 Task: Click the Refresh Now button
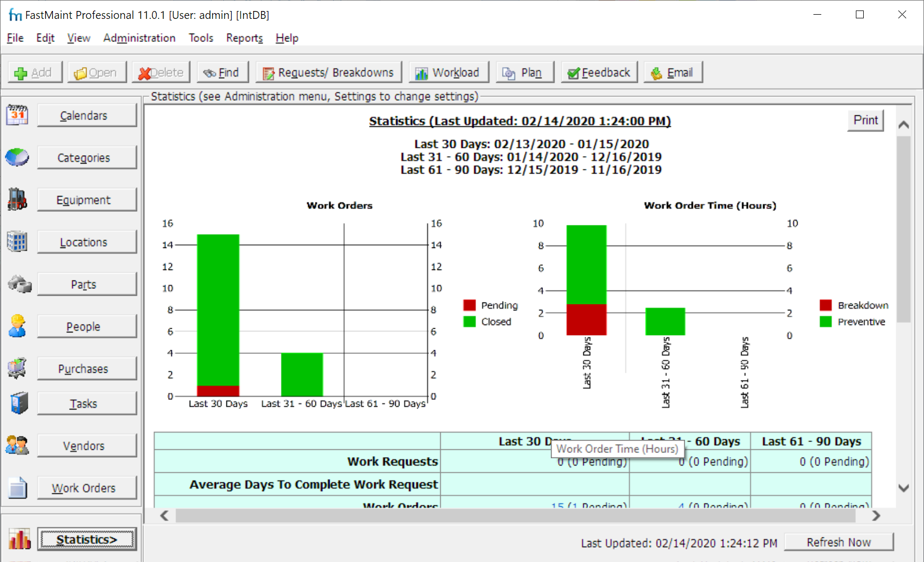point(838,542)
